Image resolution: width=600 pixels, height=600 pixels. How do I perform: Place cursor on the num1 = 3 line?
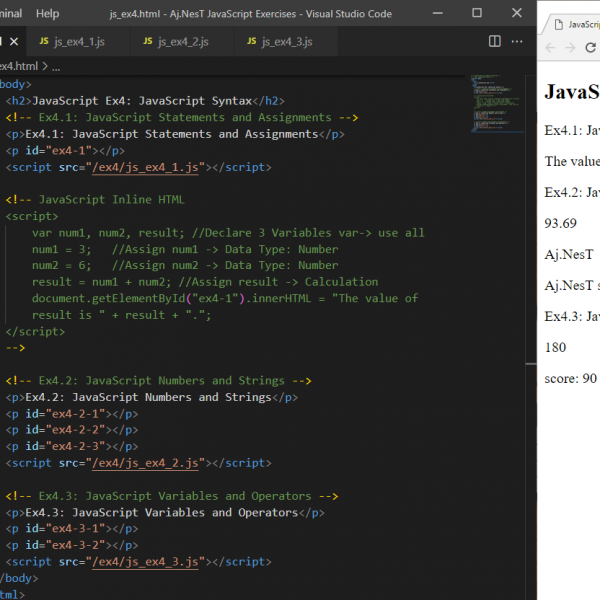62,249
